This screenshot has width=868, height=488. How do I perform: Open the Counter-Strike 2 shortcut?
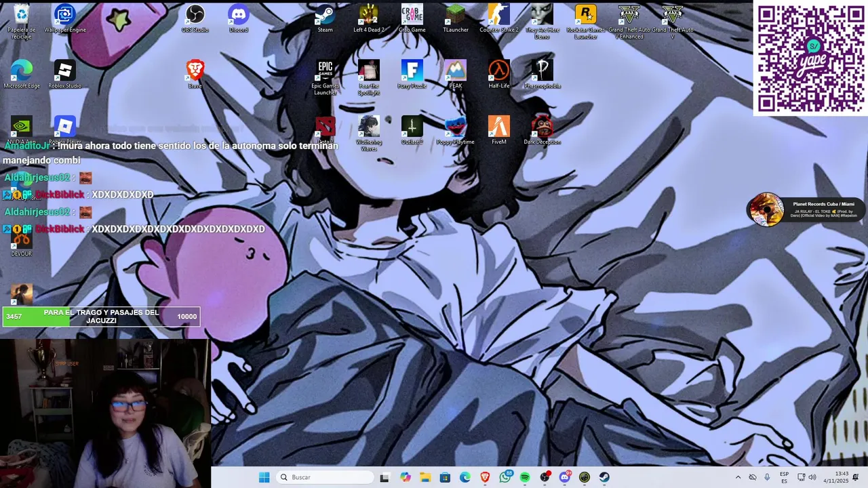pos(499,19)
